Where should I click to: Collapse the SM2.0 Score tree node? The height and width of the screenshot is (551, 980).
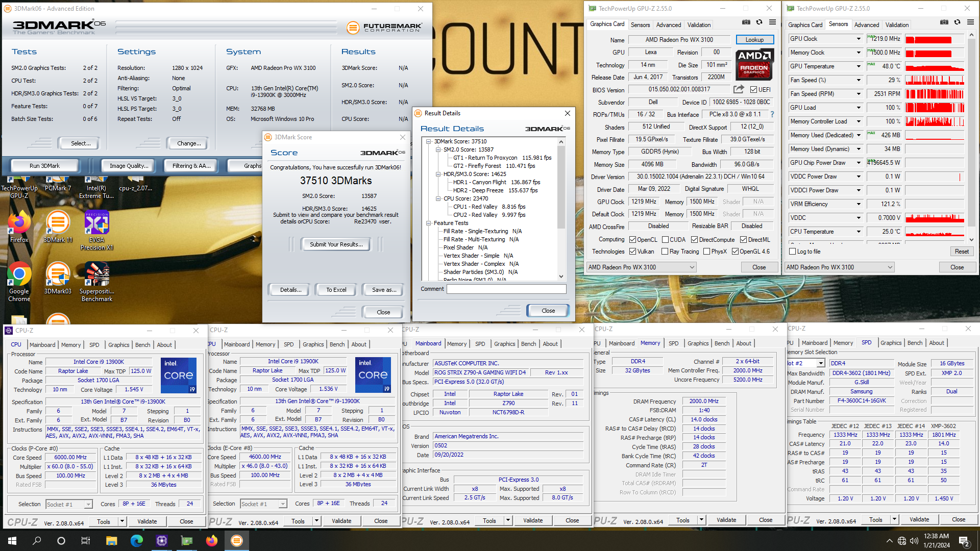pos(438,149)
